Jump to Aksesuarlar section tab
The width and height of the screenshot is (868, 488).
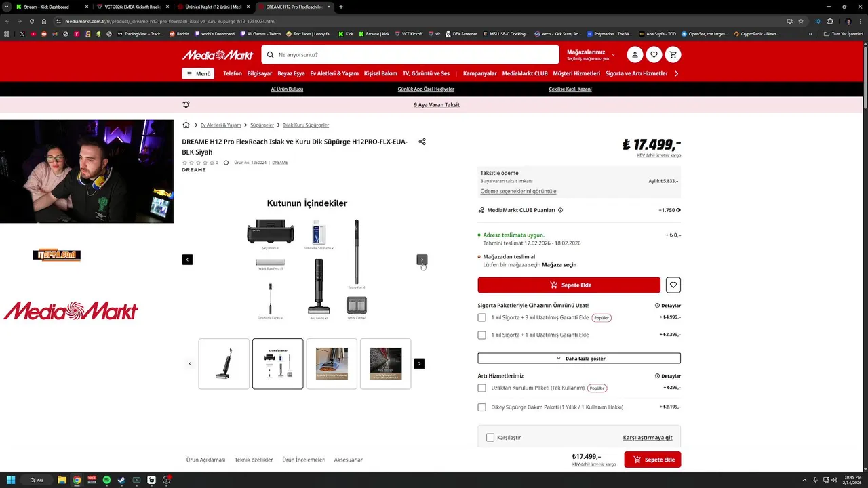click(x=349, y=460)
